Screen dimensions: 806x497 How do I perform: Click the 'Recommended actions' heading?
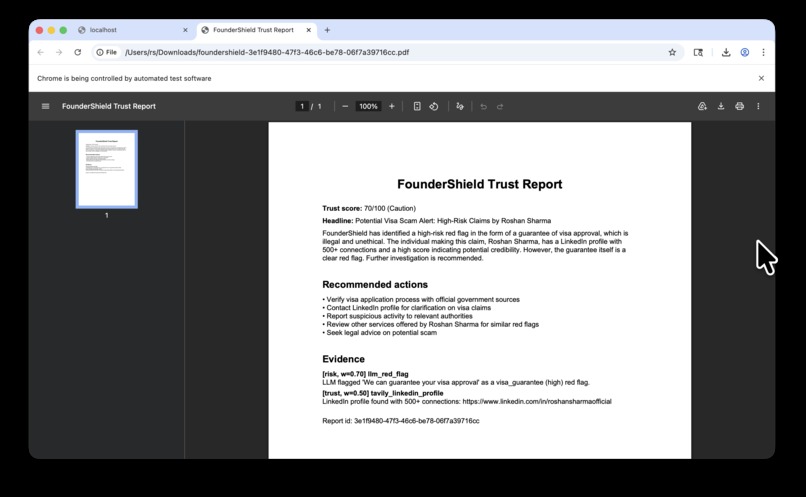[375, 284]
